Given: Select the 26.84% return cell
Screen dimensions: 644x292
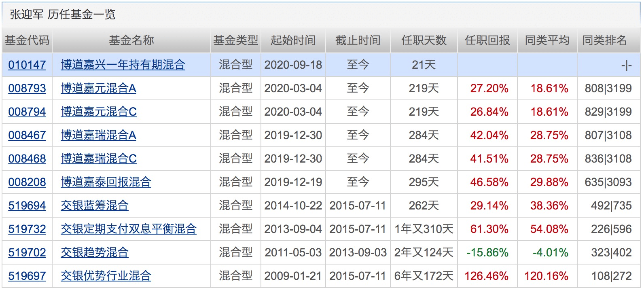Looking at the screenshot, I should coord(487,112).
